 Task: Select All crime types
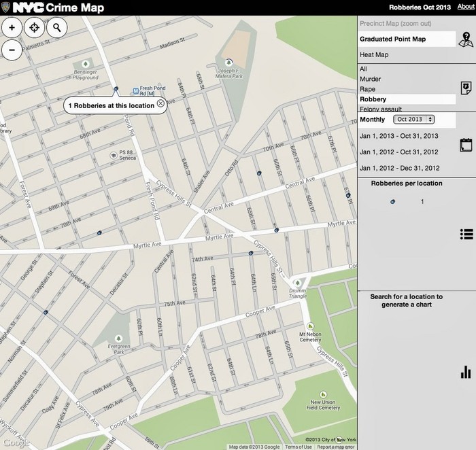pos(363,69)
